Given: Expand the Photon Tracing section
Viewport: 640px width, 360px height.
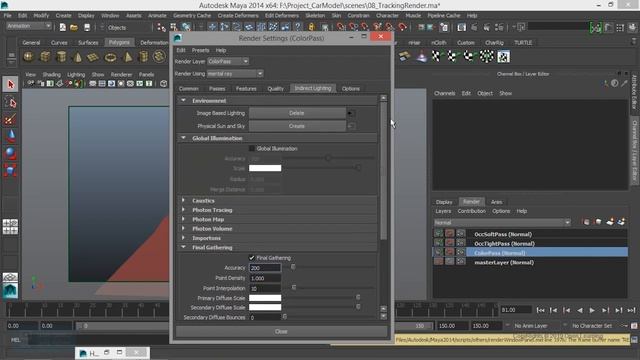Looking at the screenshot, I should [183, 210].
